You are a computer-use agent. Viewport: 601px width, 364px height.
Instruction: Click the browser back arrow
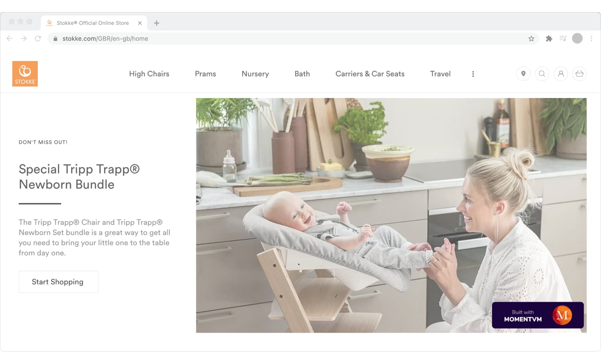pos(10,39)
